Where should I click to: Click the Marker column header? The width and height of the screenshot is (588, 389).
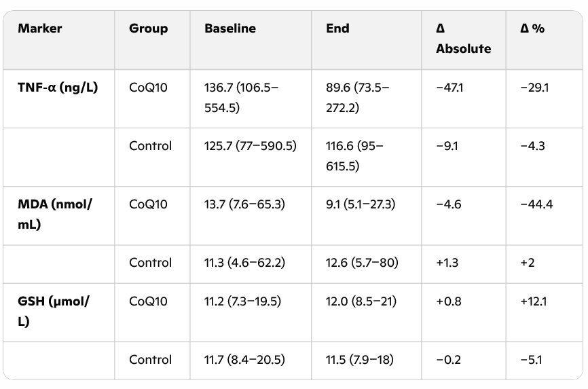39,29
